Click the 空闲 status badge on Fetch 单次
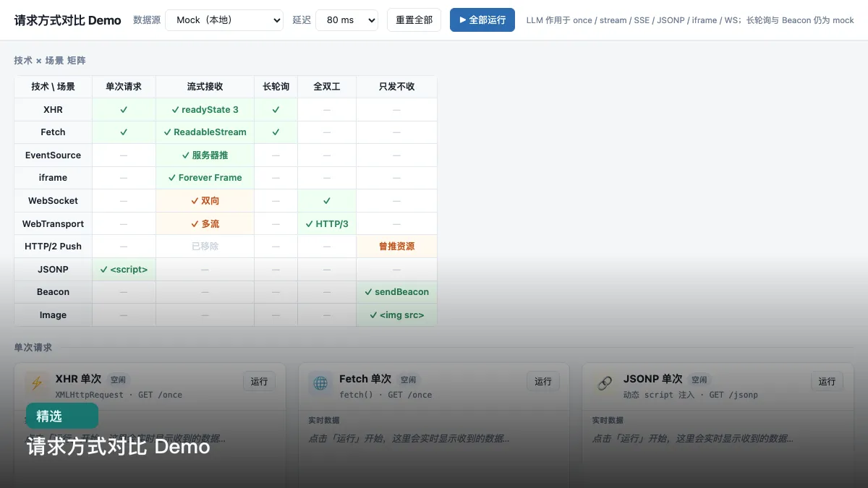This screenshot has height=488, width=868. 409,380
